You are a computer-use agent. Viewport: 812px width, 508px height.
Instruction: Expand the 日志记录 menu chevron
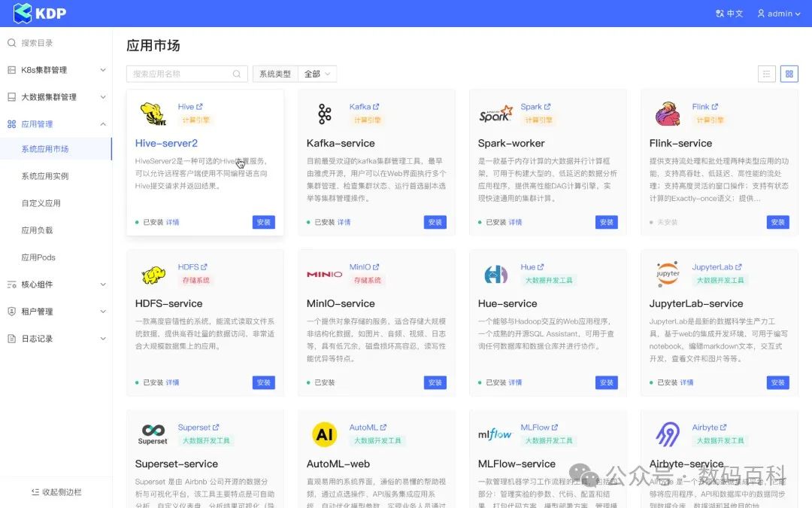click(103, 339)
